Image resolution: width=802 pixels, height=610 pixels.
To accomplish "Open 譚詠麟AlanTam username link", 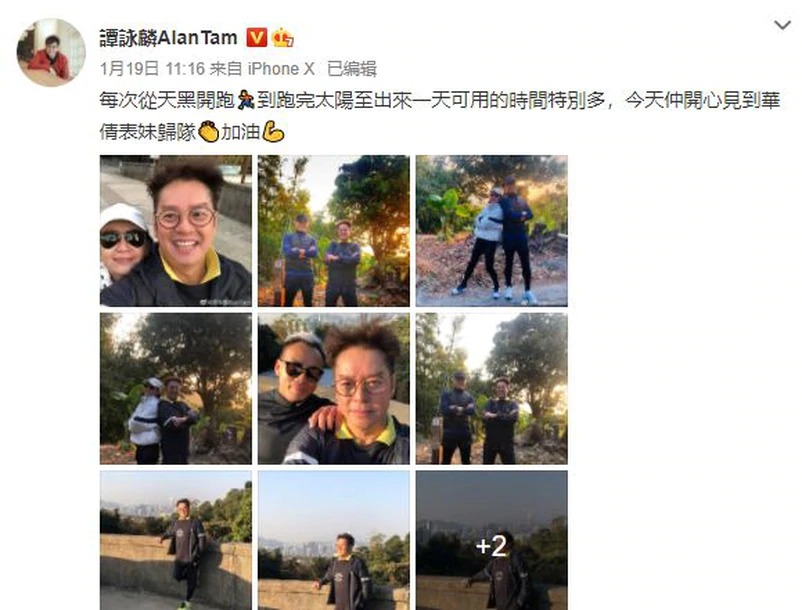I will coord(169,38).
